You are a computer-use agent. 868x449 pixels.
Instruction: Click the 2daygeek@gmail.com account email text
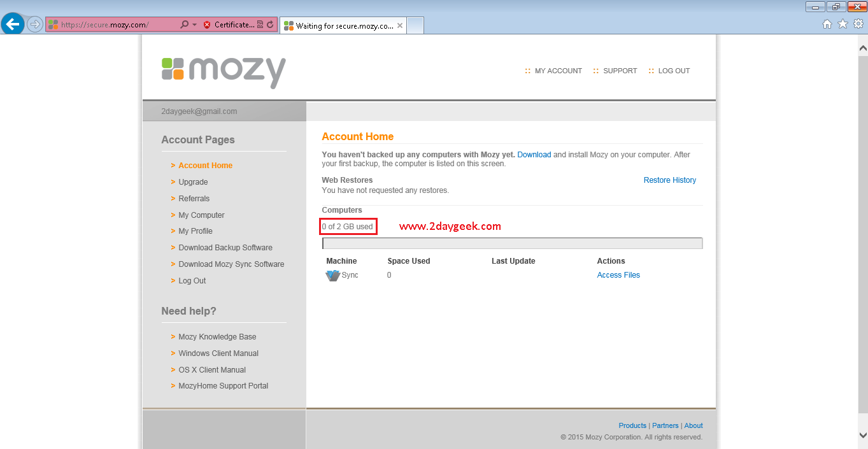(x=199, y=111)
